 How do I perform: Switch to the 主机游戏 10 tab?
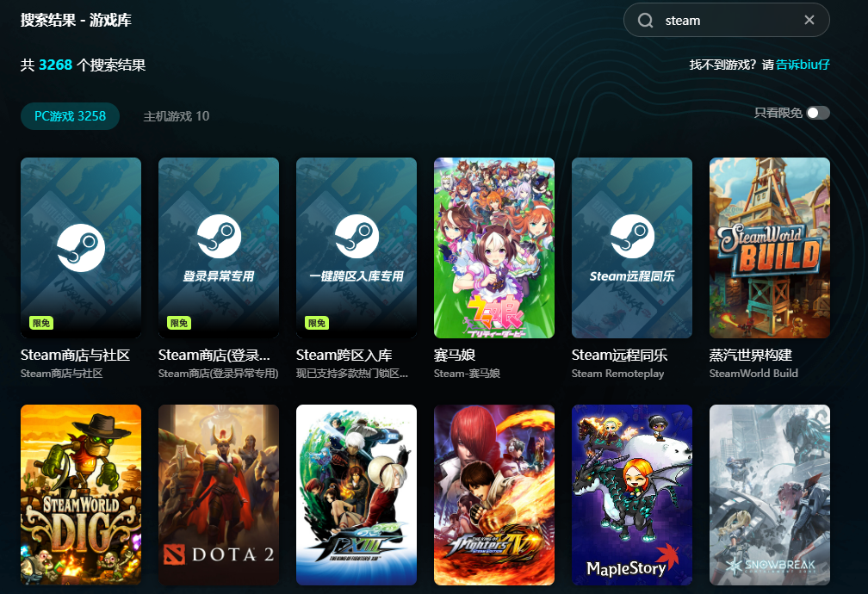click(x=177, y=116)
